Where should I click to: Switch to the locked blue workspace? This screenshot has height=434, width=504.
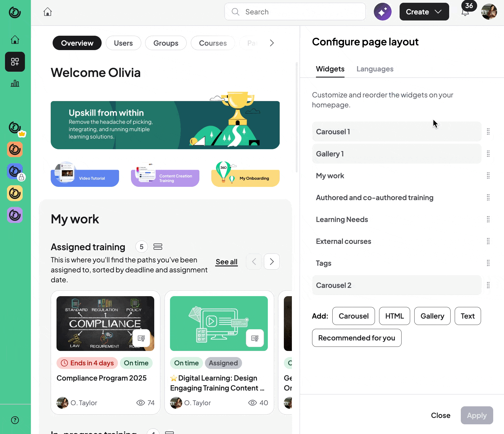(15, 172)
